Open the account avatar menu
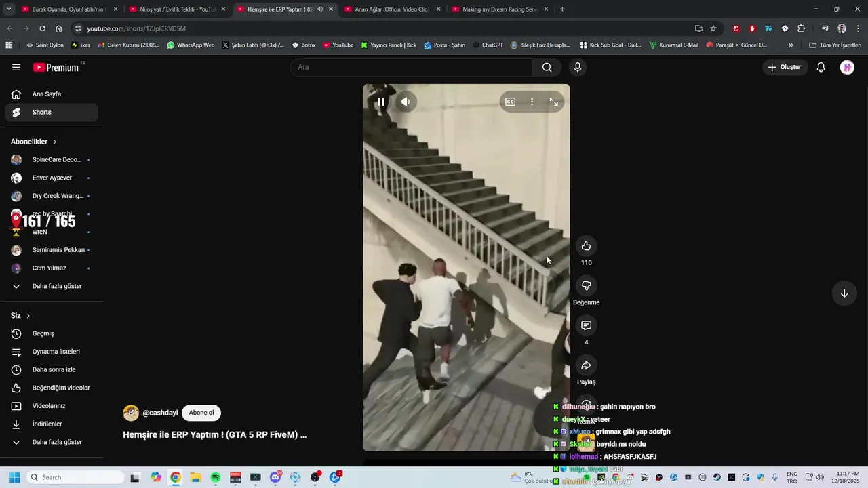The height and width of the screenshot is (488, 868). click(x=847, y=67)
